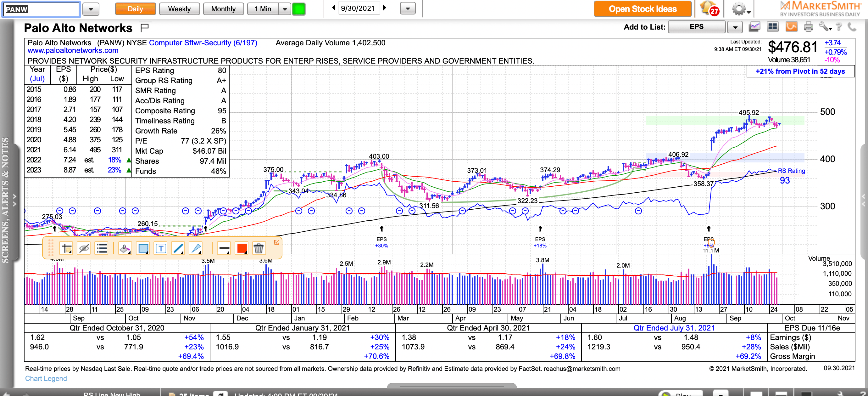This screenshot has height=396, width=868.
Task: Open www.paloaltonetworks.com link
Action: click(x=73, y=51)
